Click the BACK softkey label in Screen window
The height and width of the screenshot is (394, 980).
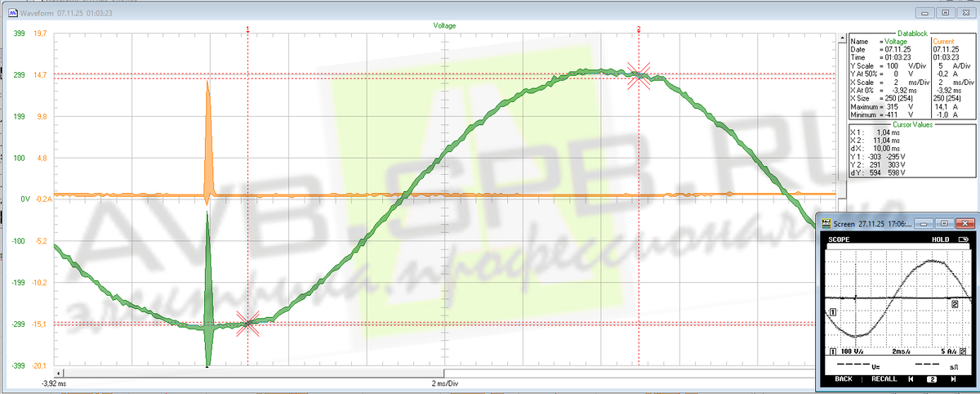click(842, 379)
